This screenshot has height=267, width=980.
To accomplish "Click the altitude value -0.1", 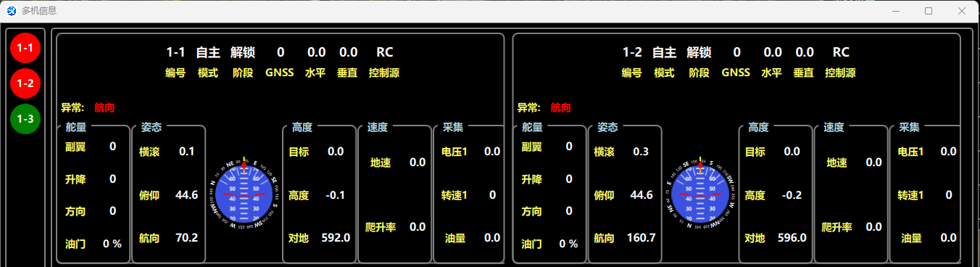I will [x=335, y=195].
